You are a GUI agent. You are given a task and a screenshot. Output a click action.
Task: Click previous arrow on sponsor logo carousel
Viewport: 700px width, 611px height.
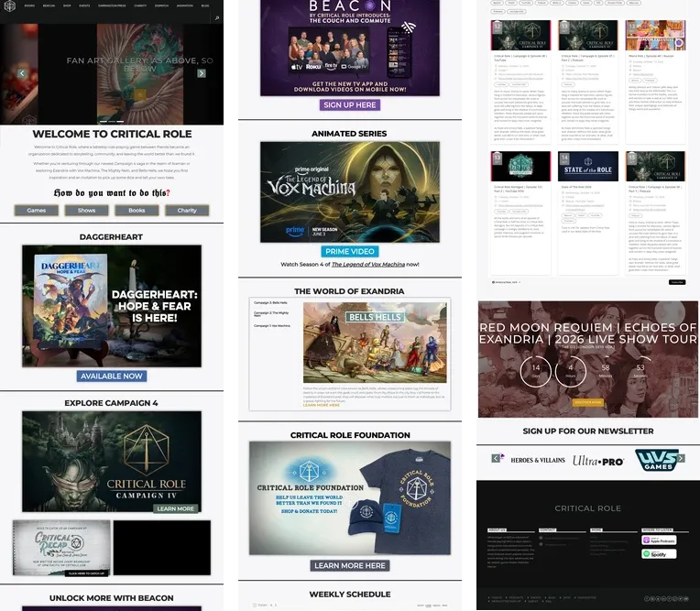click(x=495, y=458)
